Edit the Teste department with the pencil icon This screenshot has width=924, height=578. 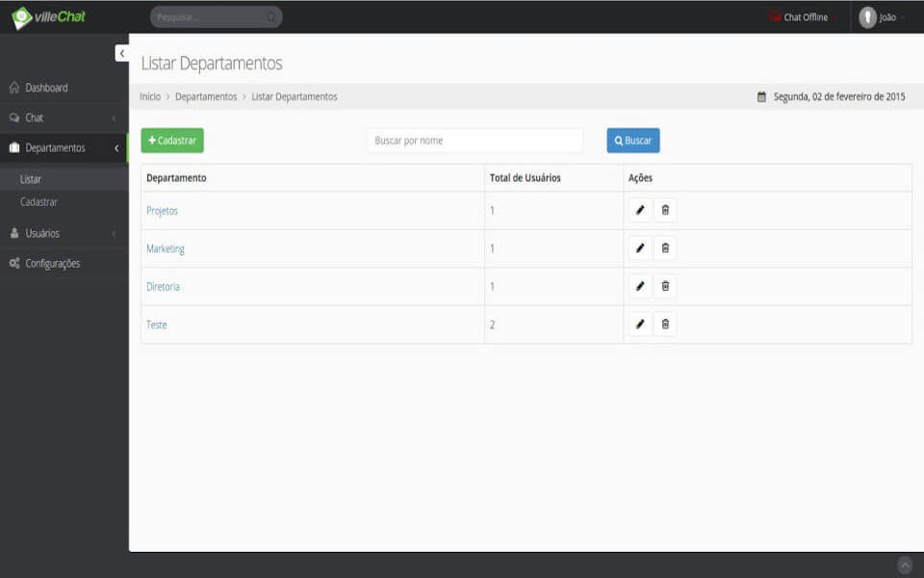click(x=640, y=324)
